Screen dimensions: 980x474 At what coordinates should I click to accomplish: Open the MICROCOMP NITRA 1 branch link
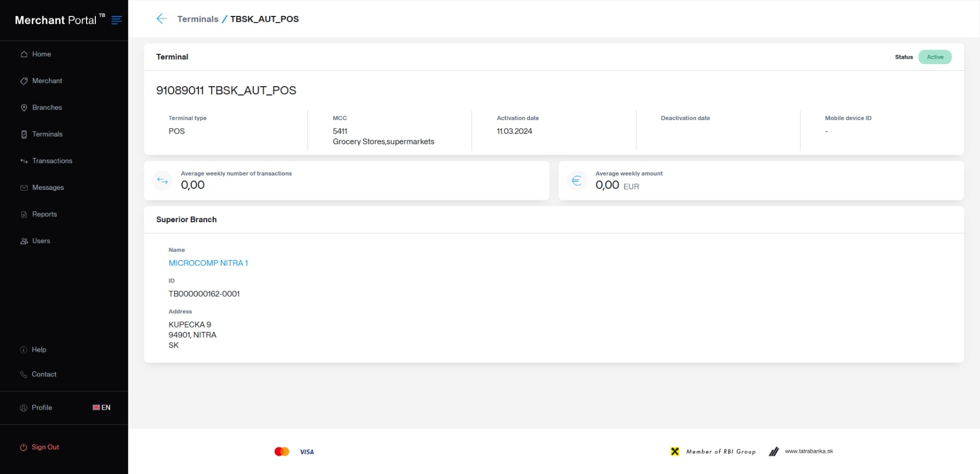click(208, 263)
